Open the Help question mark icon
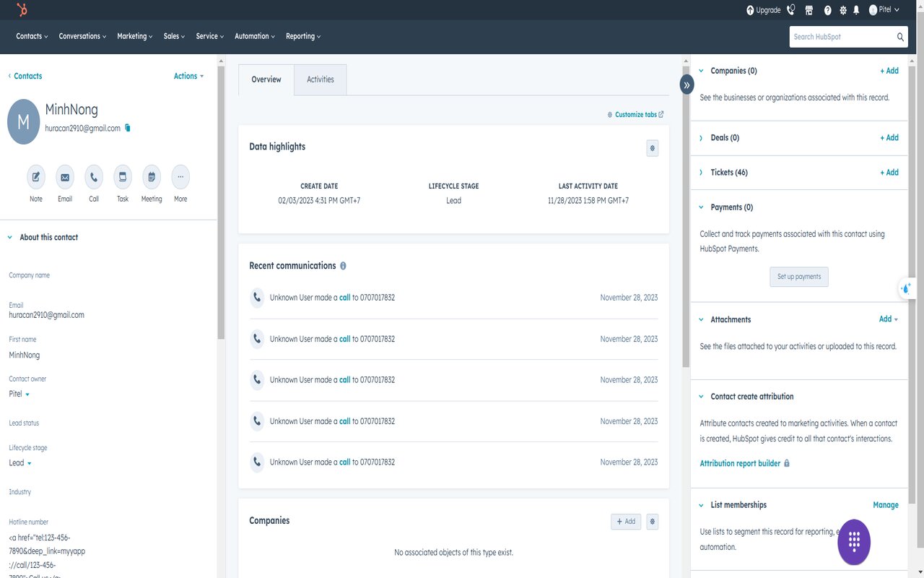Viewport: 924px width, 578px height. 827,10
